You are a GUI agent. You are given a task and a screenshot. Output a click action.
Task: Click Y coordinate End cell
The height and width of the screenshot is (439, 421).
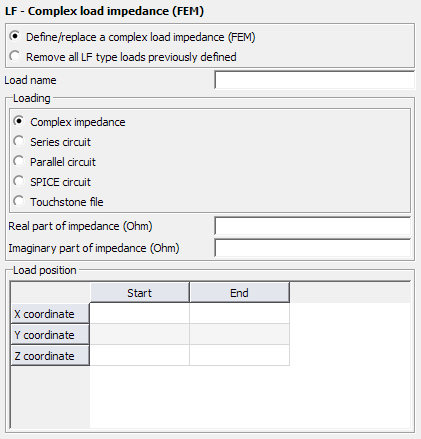coord(239,334)
